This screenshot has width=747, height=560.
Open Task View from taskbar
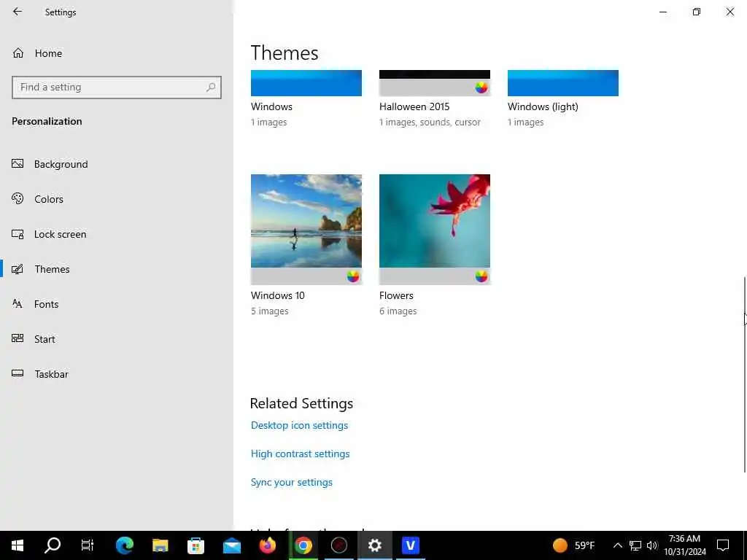(x=88, y=545)
